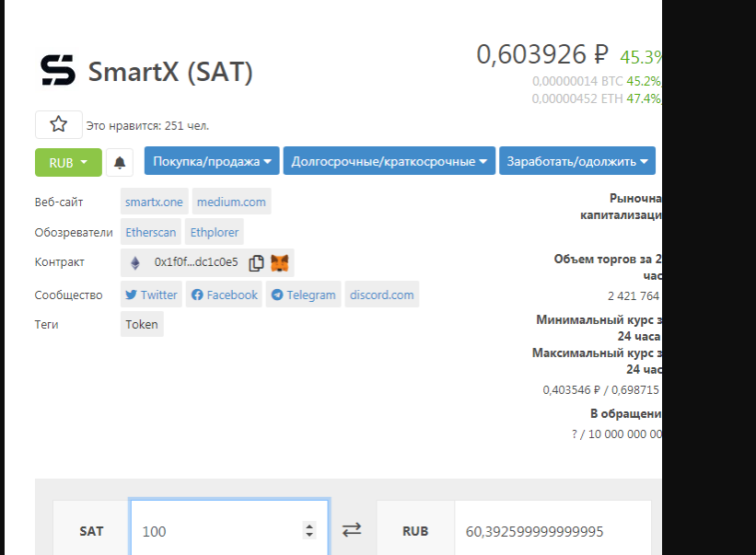Viewport: 756px width, 555px height.
Task: Add SmartX to favorites with star icon
Action: pyautogui.click(x=59, y=125)
